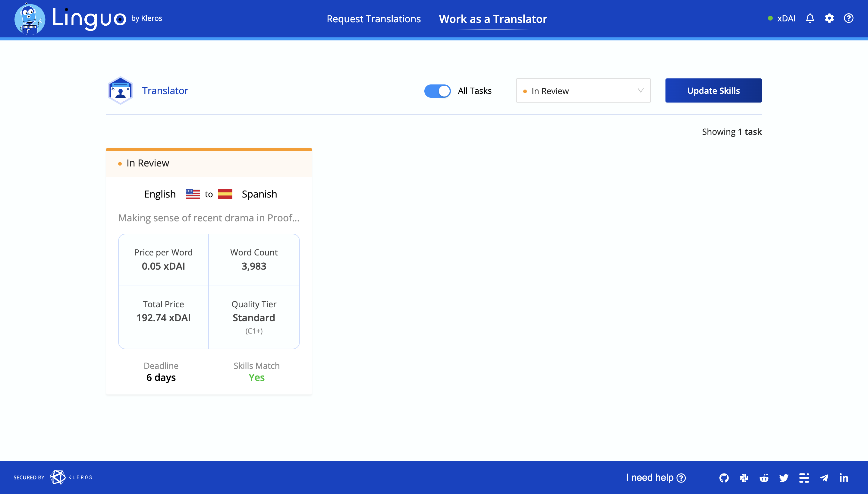Click the Linguo robot logo
This screenshot has width=868, height=494.
[30, 19]
